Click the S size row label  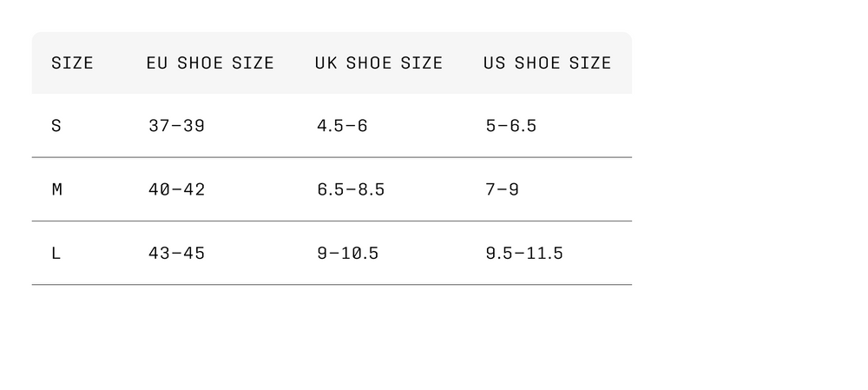pos(56,126)
